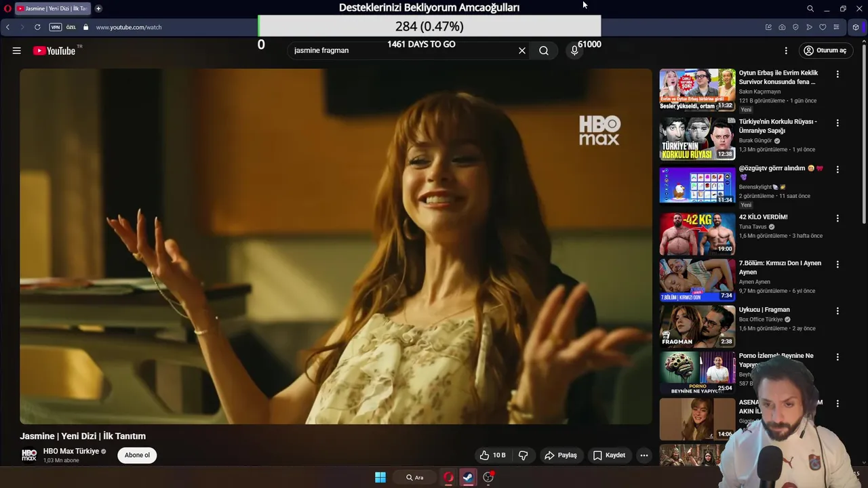This screenshot has width=868, height=488.
Task: Open Opera Easy Setup sliders icon
Action: [836, 27]
